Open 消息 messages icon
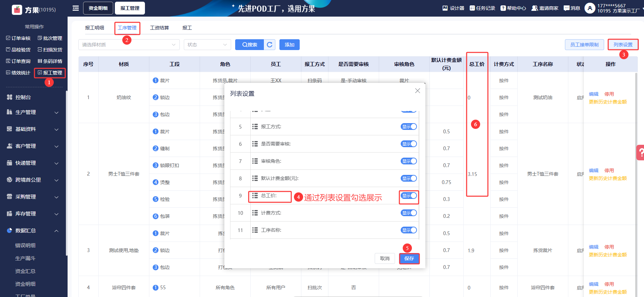 tap(567, 8)
